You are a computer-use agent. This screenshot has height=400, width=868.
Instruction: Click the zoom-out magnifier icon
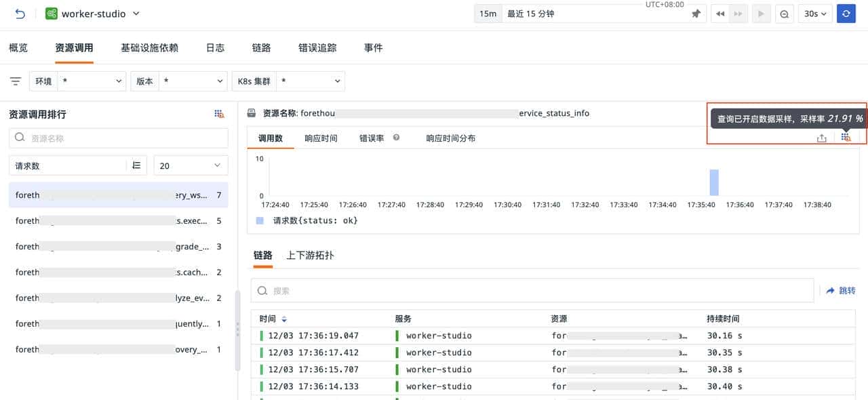[784, 13]
